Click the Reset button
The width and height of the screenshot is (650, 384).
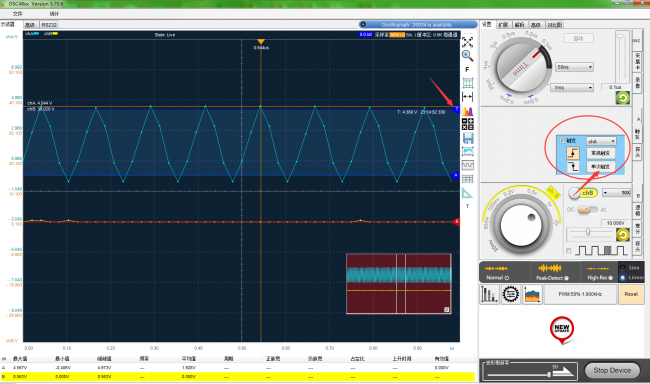pyautogui.click(x=631, y=294)
